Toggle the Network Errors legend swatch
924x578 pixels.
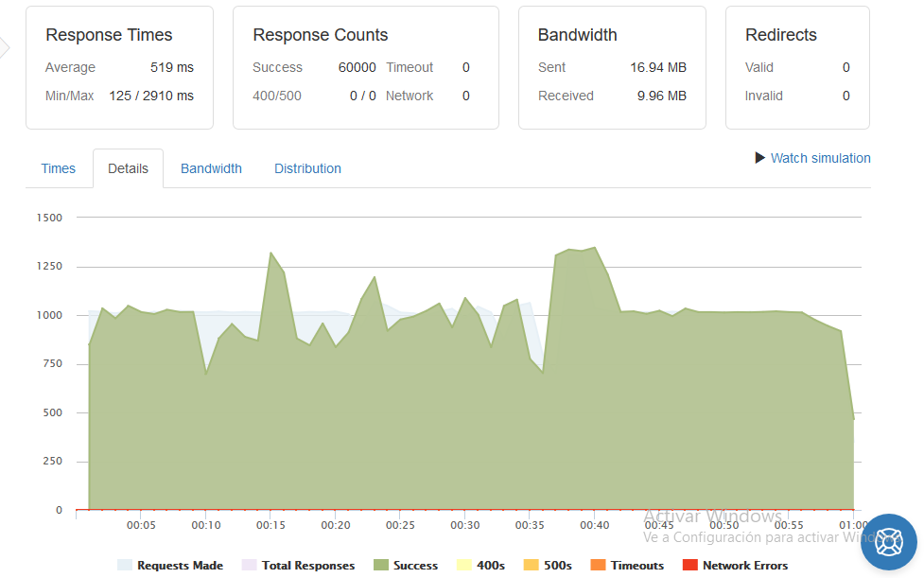(x=690, y=565)
